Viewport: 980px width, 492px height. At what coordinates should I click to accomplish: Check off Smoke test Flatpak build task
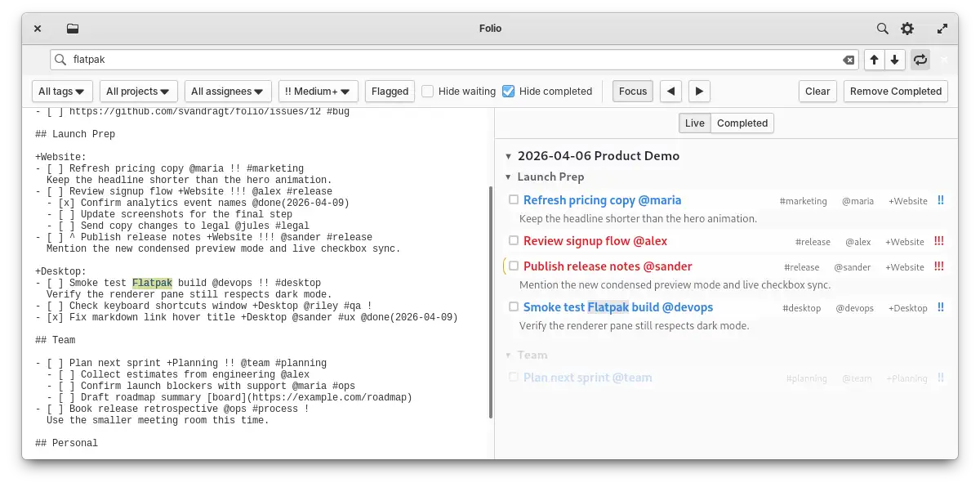tap(514, 307)
